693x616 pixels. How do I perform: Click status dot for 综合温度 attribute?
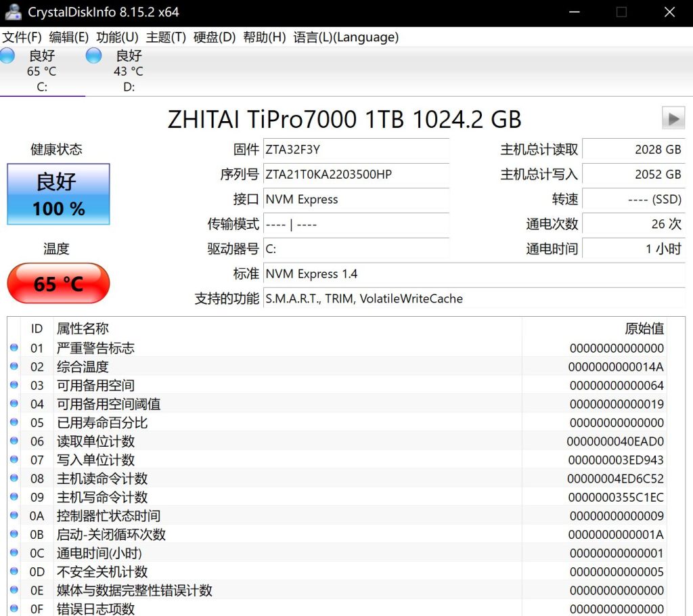pos(14,367)
